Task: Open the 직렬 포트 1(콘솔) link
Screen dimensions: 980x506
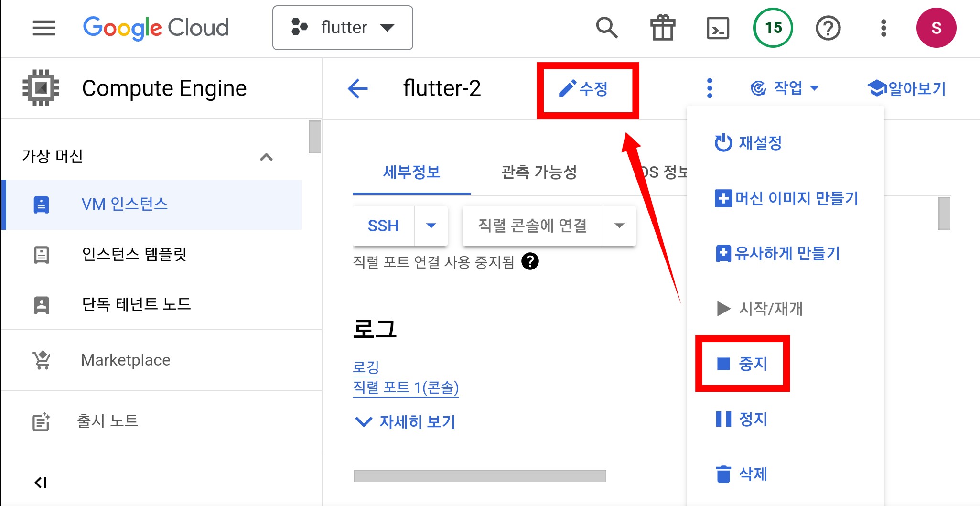Action: 406,388
